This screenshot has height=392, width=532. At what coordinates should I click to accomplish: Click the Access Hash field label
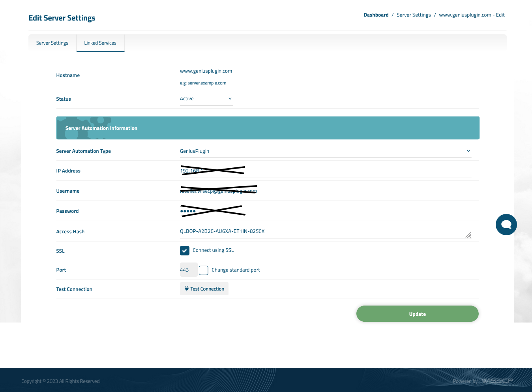70,232
